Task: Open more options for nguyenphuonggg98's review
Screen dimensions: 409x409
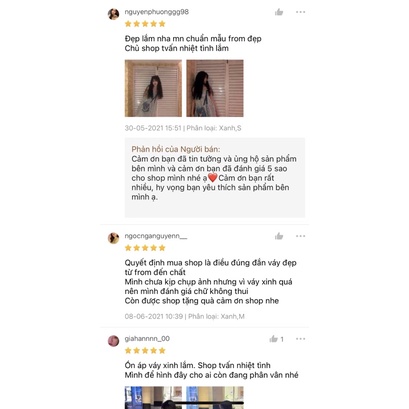Action: point(300,12)
